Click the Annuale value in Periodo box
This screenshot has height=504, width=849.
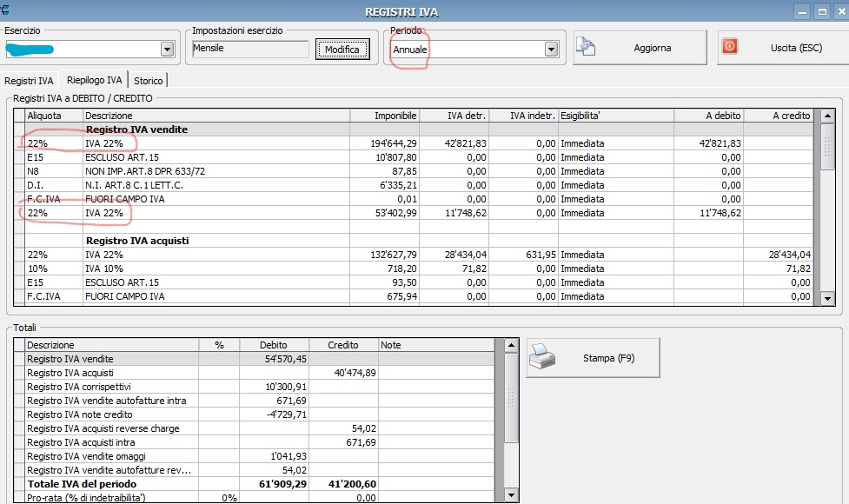tap(410, 50)
